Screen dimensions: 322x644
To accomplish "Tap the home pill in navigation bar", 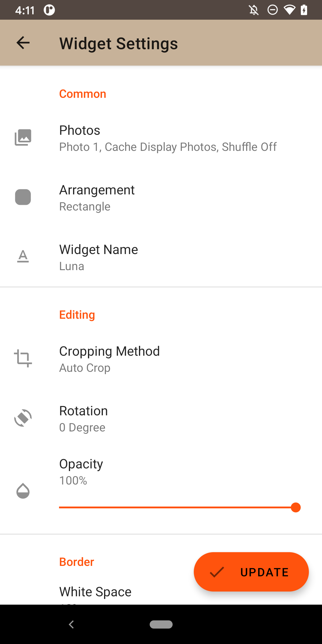I will tap(161, 624).
